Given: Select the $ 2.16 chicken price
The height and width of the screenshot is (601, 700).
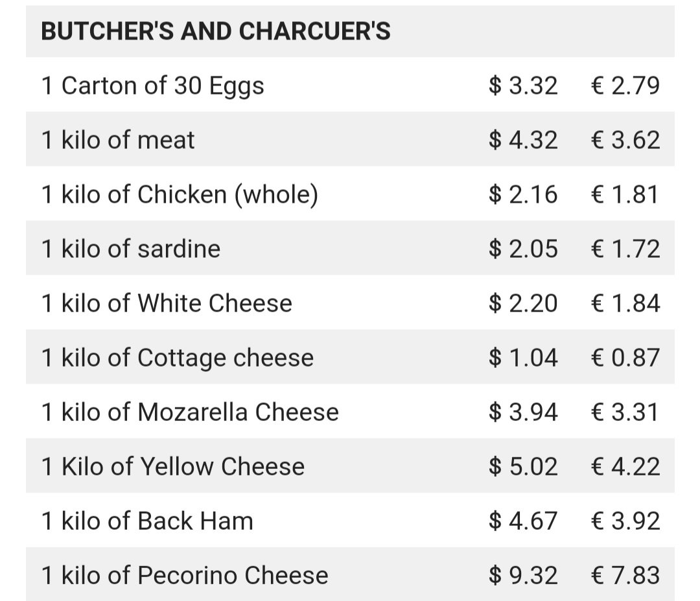Looking at the screenshot, I should [523, 194].
